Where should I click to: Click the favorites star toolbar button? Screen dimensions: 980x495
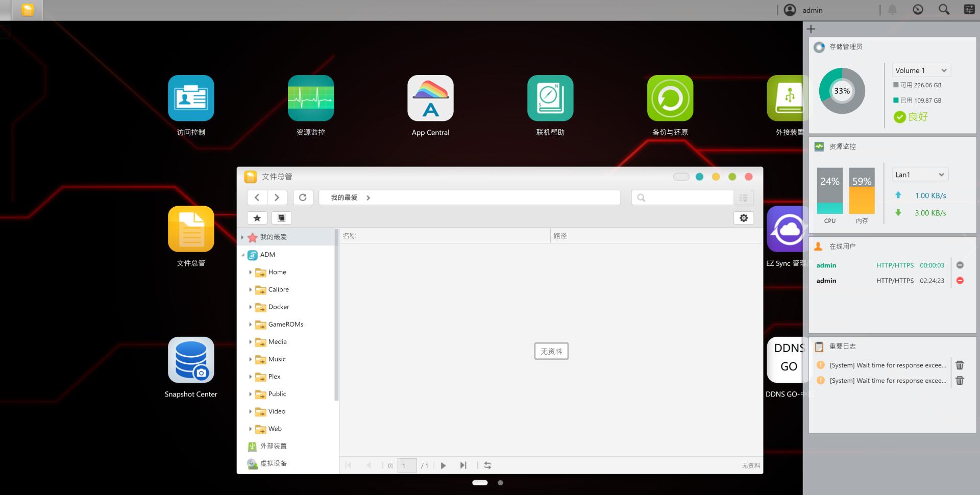(257, 218)
